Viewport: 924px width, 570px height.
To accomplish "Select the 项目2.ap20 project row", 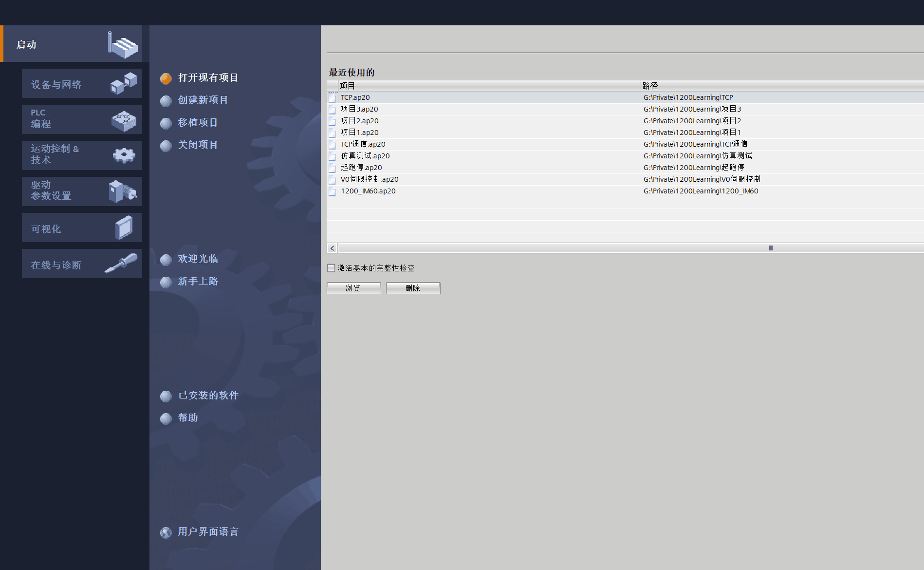I will [625, 121].
